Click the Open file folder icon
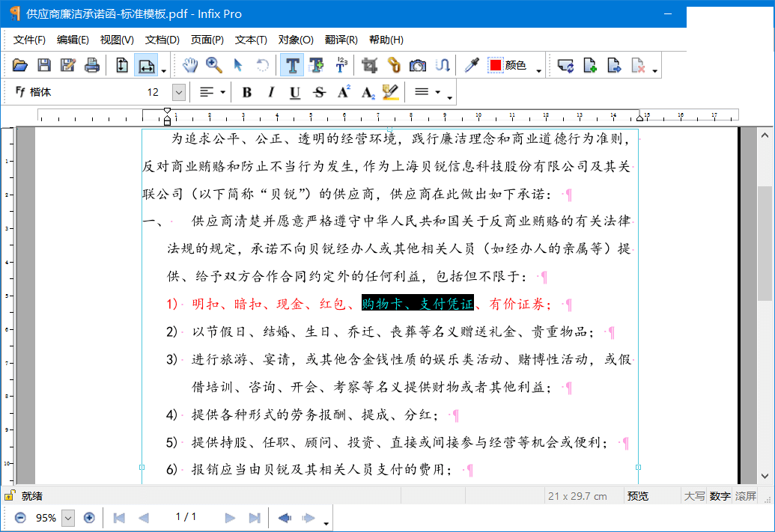The width and height of the screenshot is (775, 532). tap(19, 65)
